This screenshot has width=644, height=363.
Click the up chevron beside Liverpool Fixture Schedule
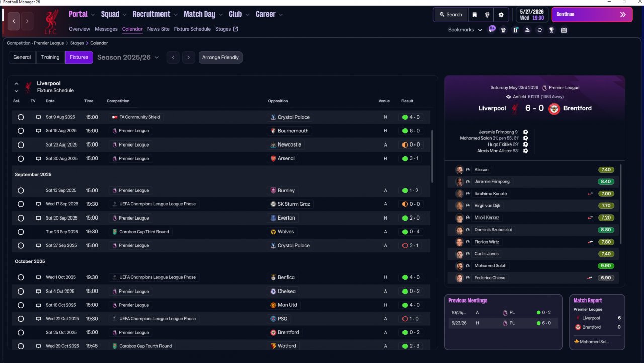[17, 84]
